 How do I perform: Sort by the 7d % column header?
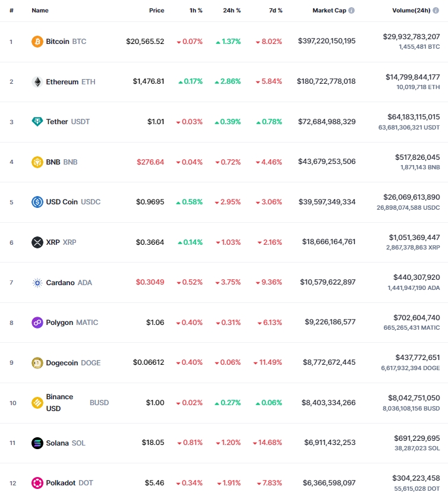276,10
